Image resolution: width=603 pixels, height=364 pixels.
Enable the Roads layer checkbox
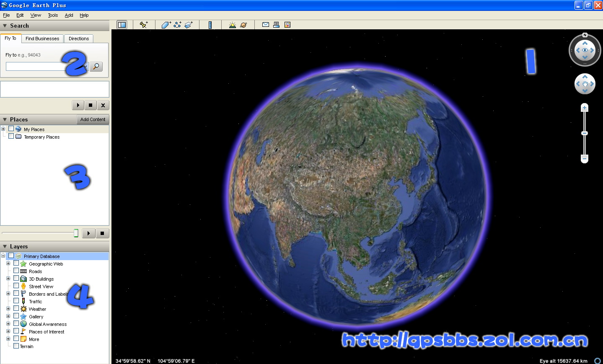pyautogui.click(x=16, y=271)
